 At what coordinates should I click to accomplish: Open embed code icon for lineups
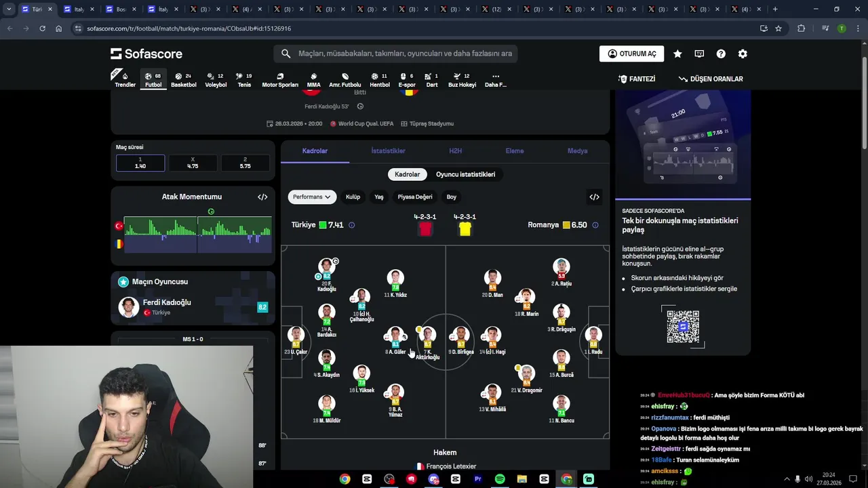(x=594, y=197)
